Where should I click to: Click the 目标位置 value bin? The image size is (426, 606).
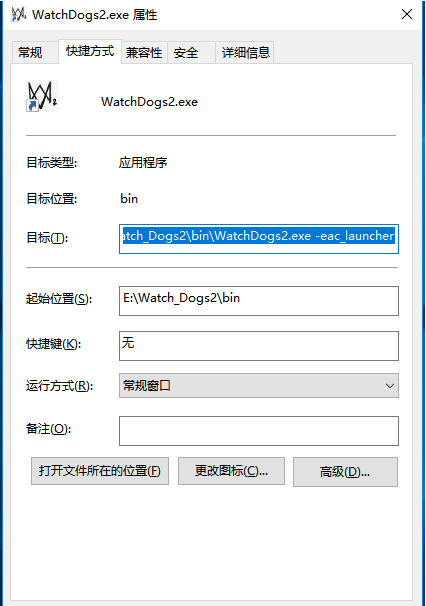pos(129,199)
